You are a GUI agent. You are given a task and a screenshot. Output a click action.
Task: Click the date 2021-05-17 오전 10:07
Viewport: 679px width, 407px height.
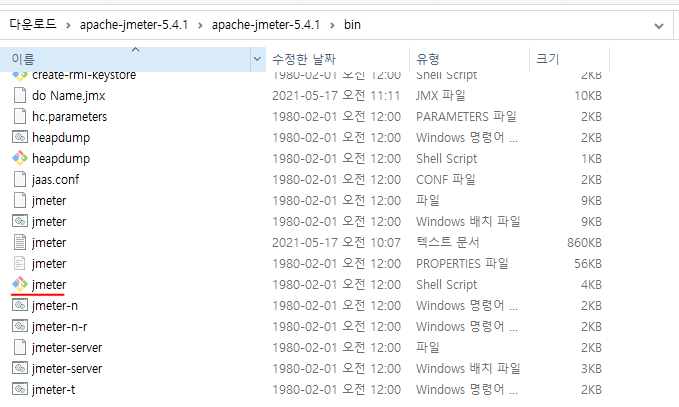[336, 242]
